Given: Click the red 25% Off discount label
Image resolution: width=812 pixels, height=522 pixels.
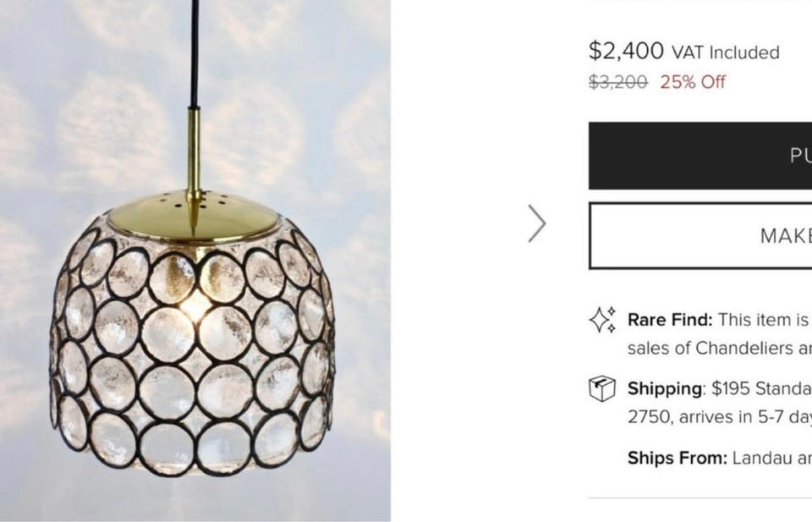Looking at the screenshot, I should click(693, 82).
